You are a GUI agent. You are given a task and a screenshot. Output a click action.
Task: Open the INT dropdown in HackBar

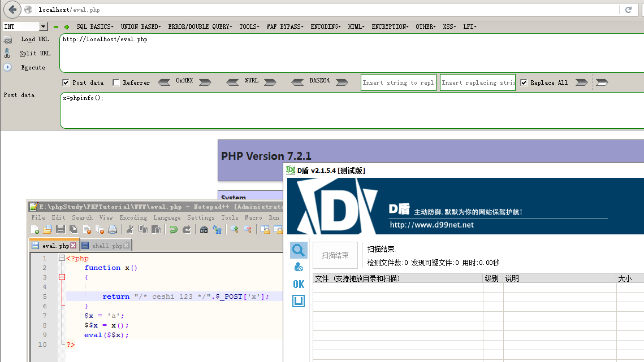click(x=43, y=27)
